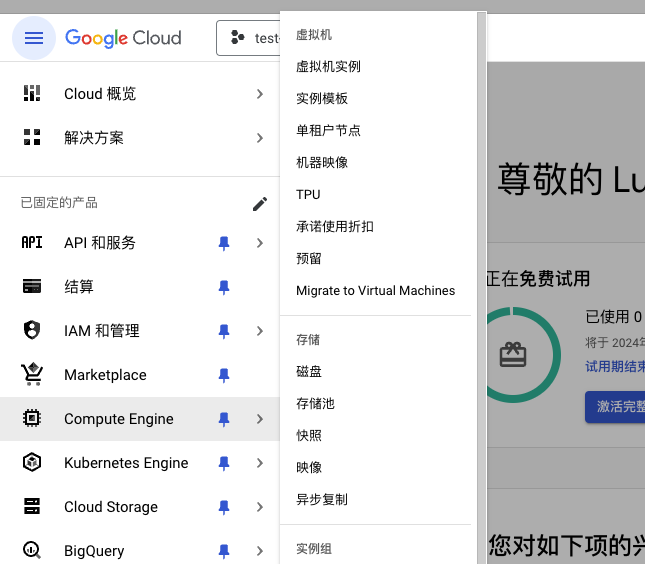
Task: Select the 结算 label
Action: [79, 287]
